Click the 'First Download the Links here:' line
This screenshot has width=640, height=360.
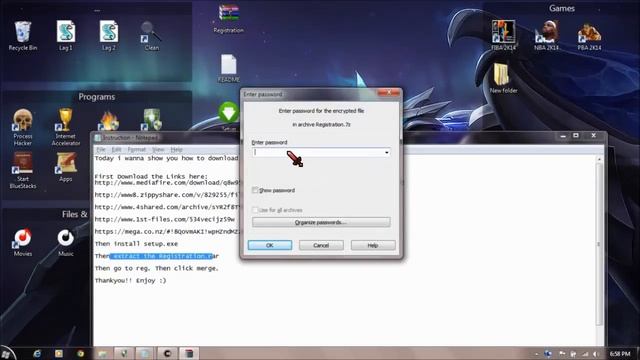tap(151, 176)
